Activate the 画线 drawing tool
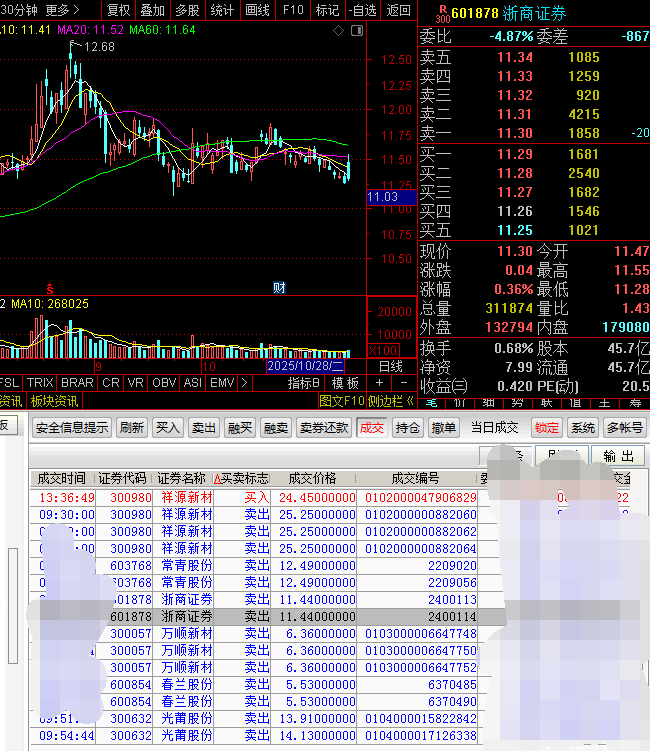This screenshot has width=650, height=751. [258, 10]
